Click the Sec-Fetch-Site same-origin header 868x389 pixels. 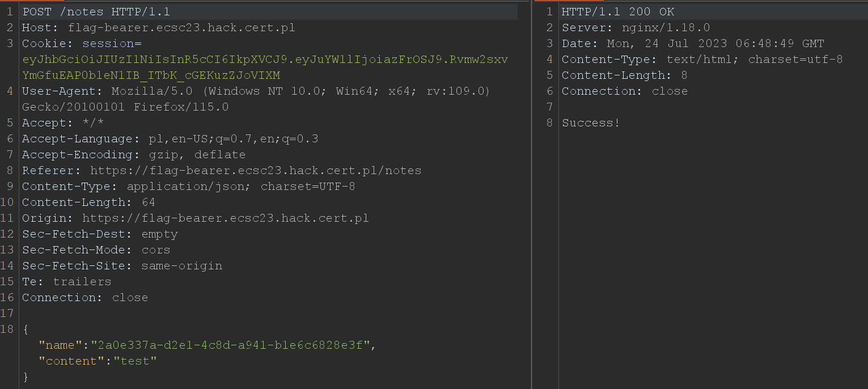pos(122,266)
